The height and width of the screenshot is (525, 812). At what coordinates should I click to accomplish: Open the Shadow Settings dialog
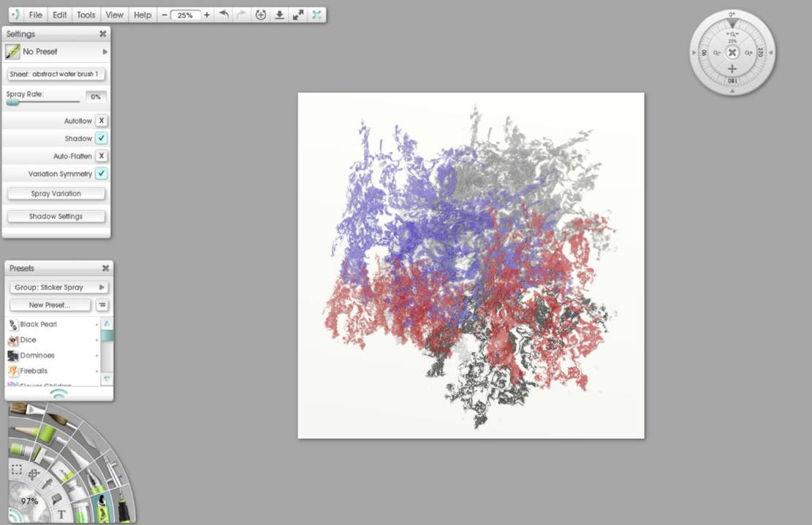pos(56,216)
